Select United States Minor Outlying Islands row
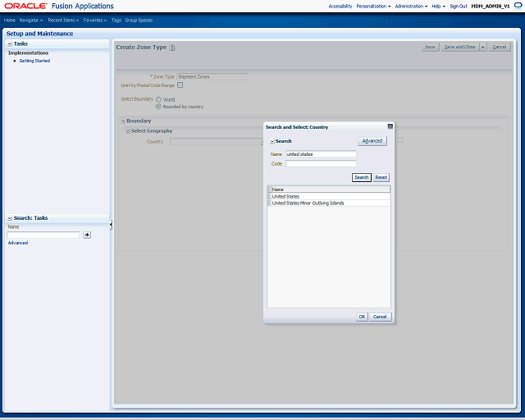The height and width of the screenshot is (420, 525). (329, 203)
